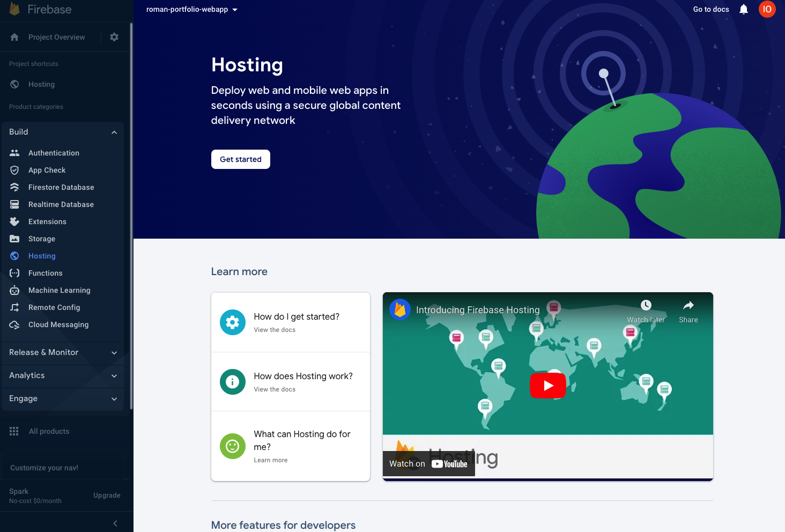
Task: Click the Spark No-cost plan label
Action: pyautogui.click(x=35, y=496)
